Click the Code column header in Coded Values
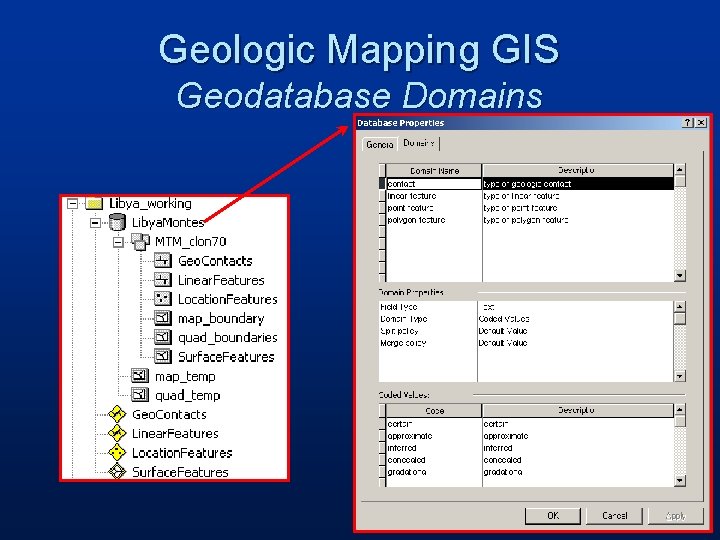 tap(434, 411)
